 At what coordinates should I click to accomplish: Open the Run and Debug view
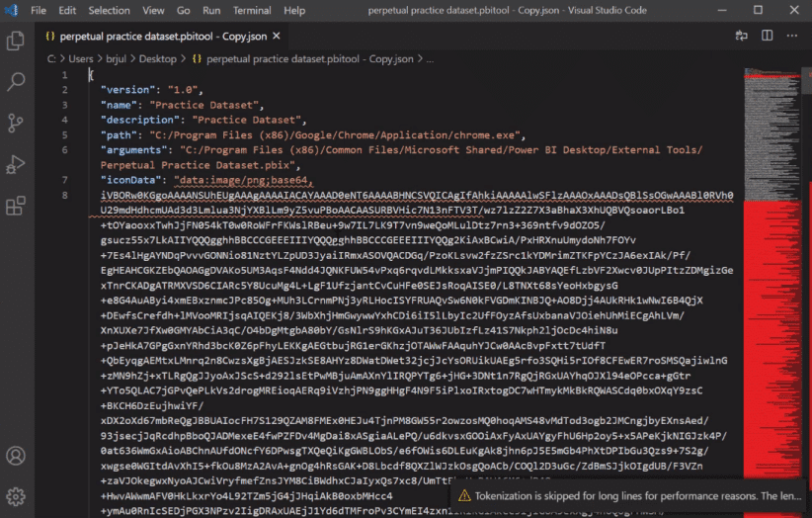[x=16, y=164]
